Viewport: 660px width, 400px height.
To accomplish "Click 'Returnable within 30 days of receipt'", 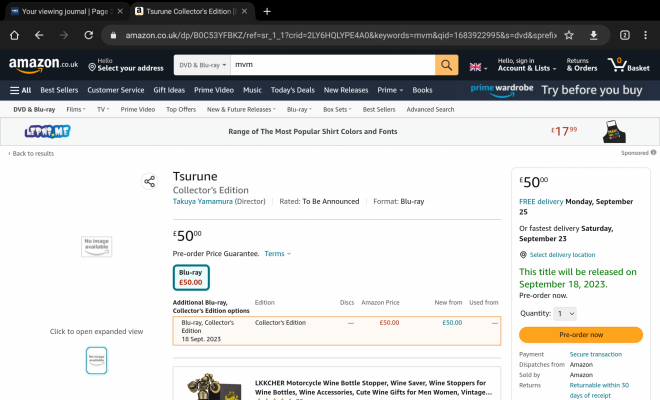I will point(599,390).
